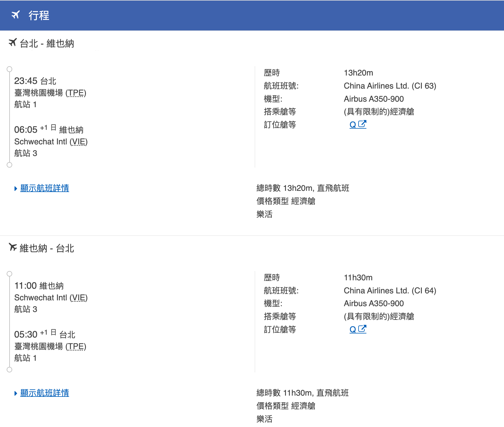This screenshot has width=504, height=427.
Task: Select departure time 23:45 台北
Action: (35, 81)
